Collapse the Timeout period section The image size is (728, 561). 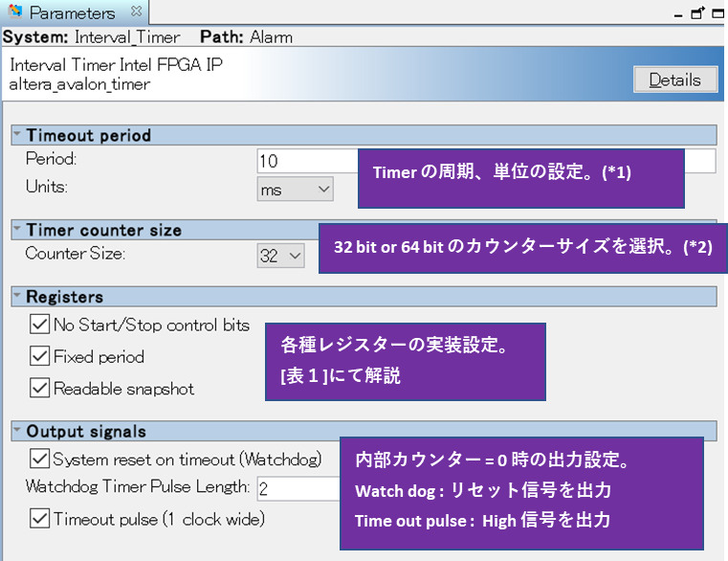click(x=17, y=135)
